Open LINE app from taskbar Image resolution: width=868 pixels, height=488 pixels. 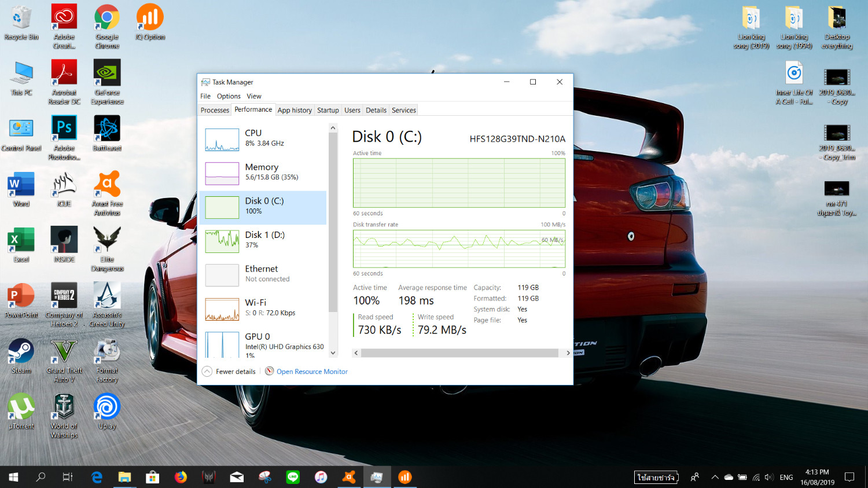click(293, 477)
